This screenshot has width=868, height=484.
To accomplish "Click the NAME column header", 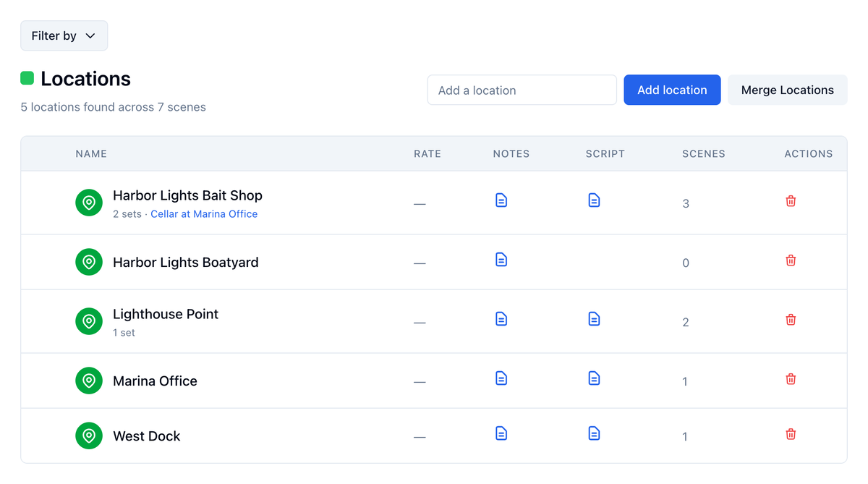I will tap(91, 153).
